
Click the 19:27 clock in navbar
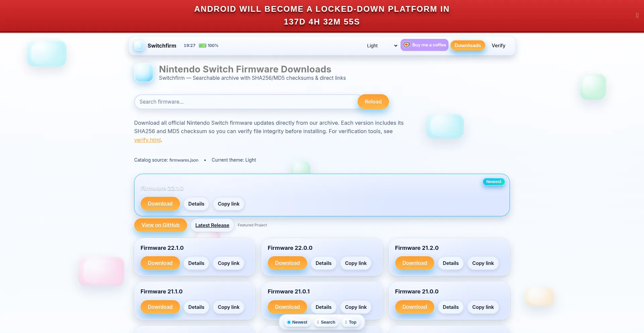click(190, 46)
